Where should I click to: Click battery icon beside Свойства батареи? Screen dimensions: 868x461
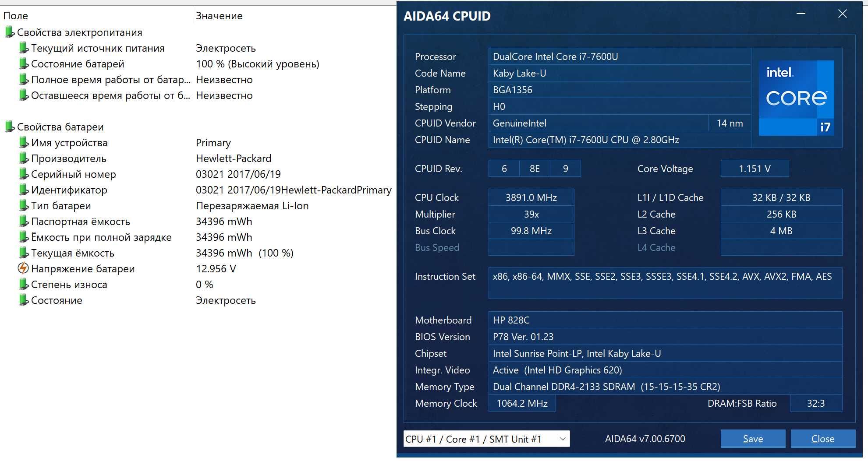point(10,127)
